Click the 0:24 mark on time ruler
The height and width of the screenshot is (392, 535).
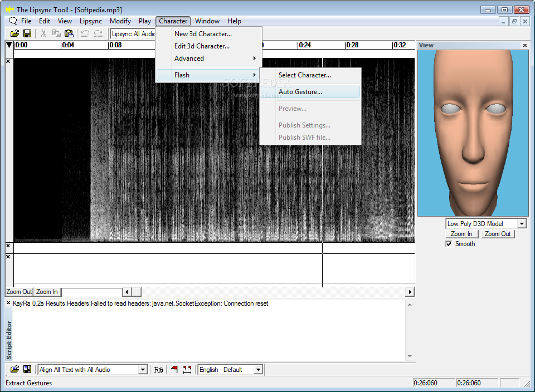(304, 45)
